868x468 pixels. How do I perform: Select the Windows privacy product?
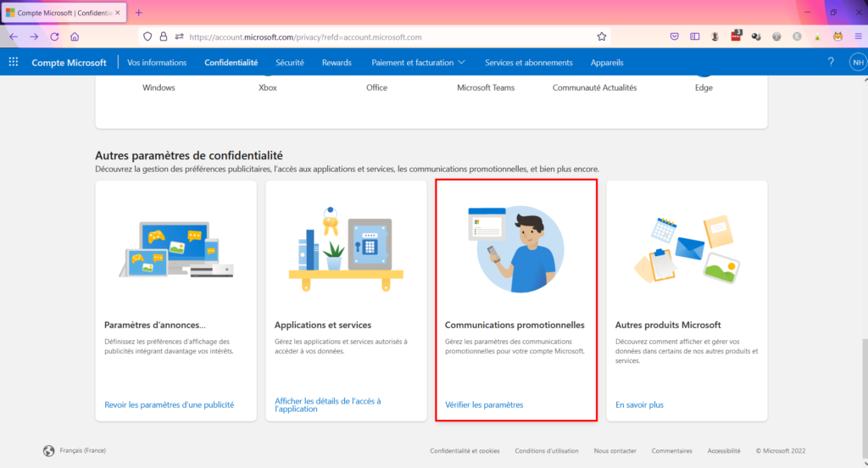159,87
